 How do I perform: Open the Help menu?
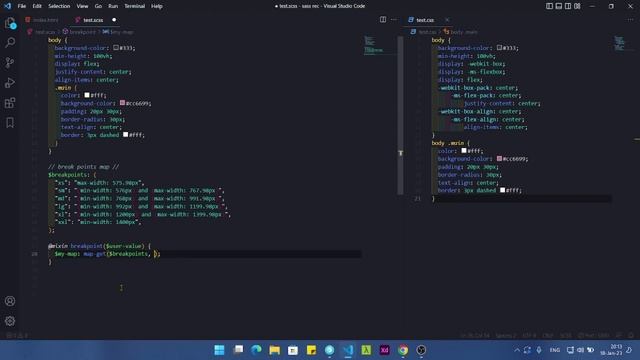(x=157, y=6)
